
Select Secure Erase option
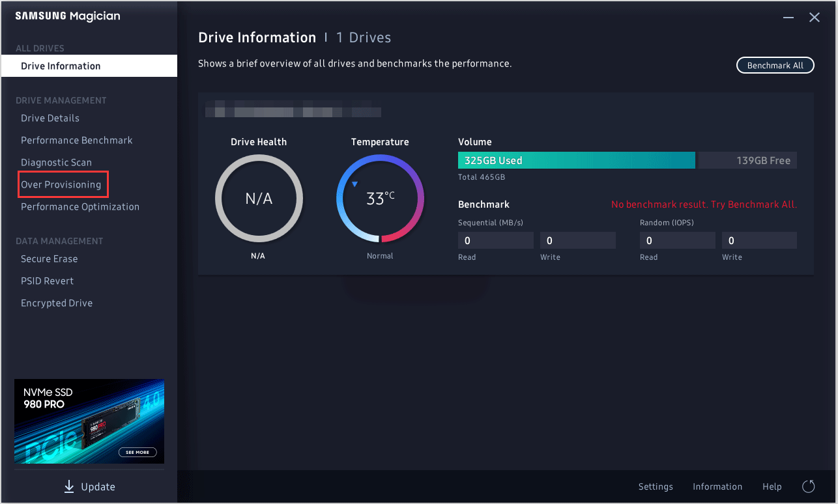coord(50,259)
